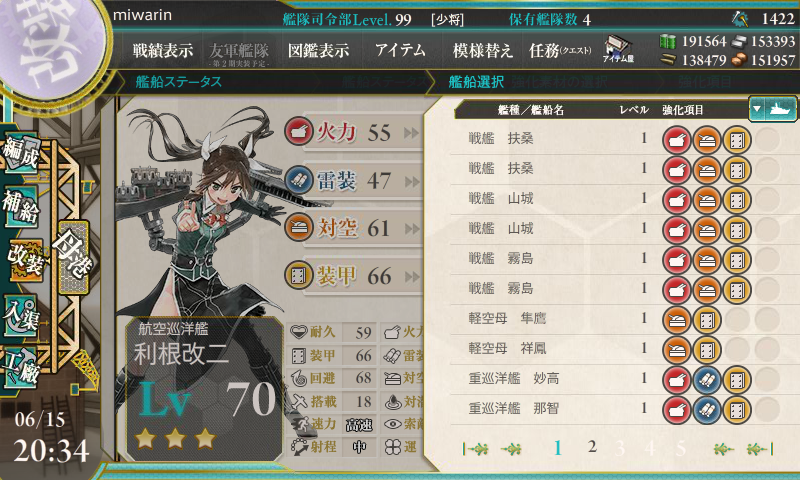The width and height of the screenshot is (800, 480).
Task: Open the 戦績表示 records menu
Action: tap(163, 50)
